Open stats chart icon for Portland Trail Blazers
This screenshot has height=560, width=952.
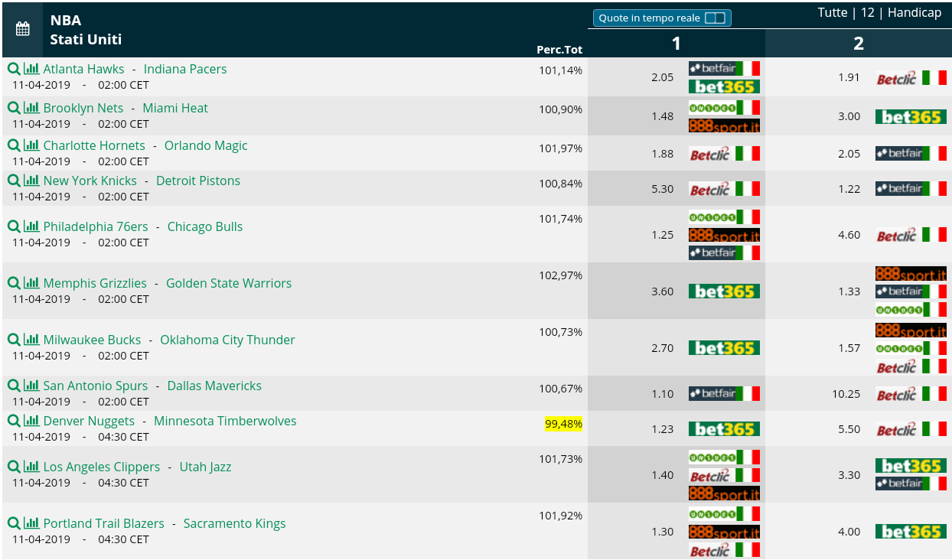click(31, 523)
